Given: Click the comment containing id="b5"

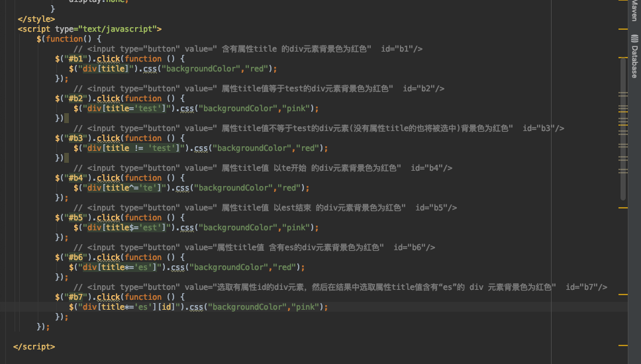Looking at the screenshot, I should (x=266, y=208).
